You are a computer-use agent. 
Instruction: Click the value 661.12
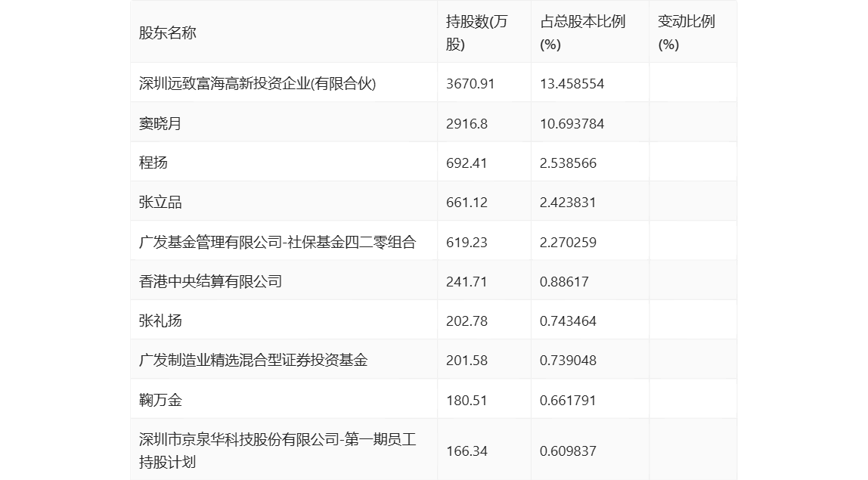pos(467,202)
